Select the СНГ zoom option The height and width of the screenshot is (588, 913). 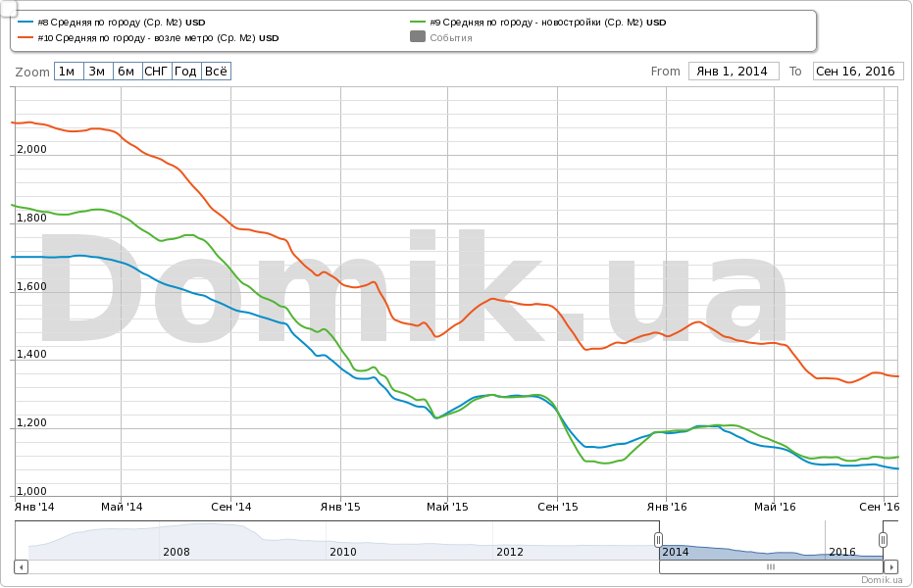(157, 71)
